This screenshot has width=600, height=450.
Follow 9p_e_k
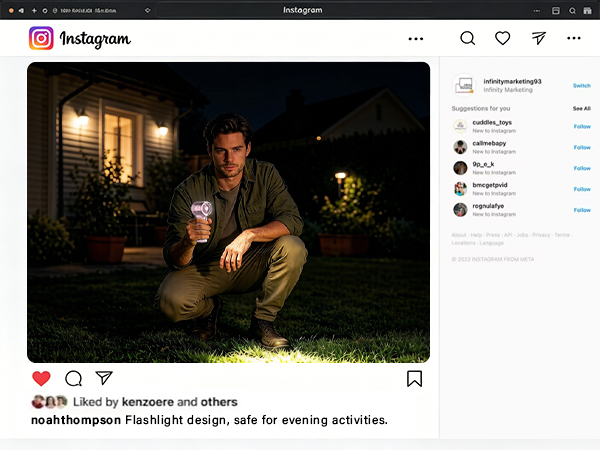582,168
